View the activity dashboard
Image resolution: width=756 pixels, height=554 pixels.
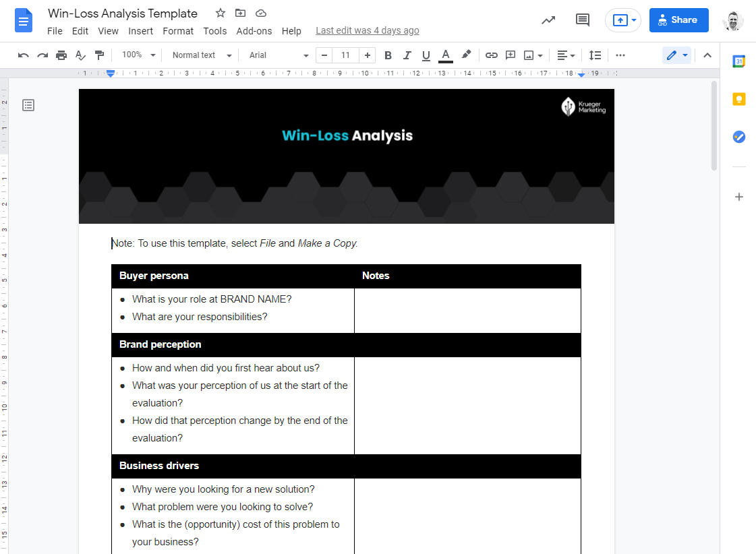click(x=548, y=20)
